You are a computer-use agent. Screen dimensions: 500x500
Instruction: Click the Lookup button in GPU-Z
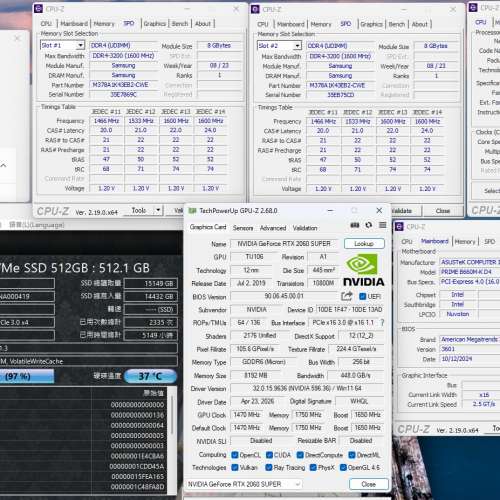[364, 244]
